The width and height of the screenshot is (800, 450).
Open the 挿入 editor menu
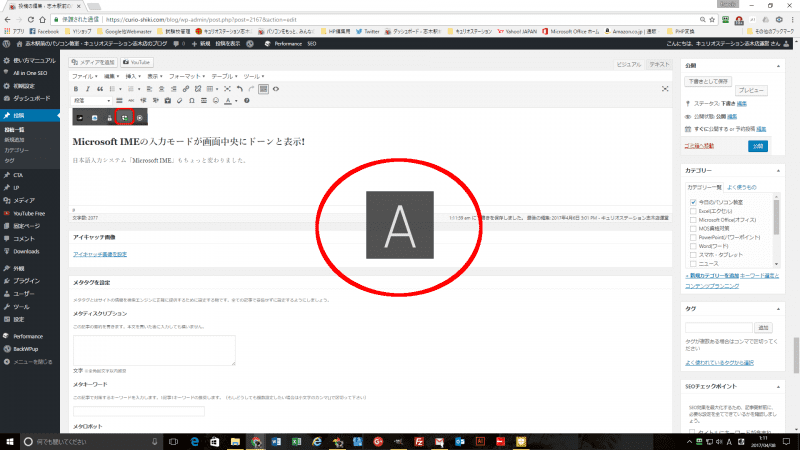(133, 76)
